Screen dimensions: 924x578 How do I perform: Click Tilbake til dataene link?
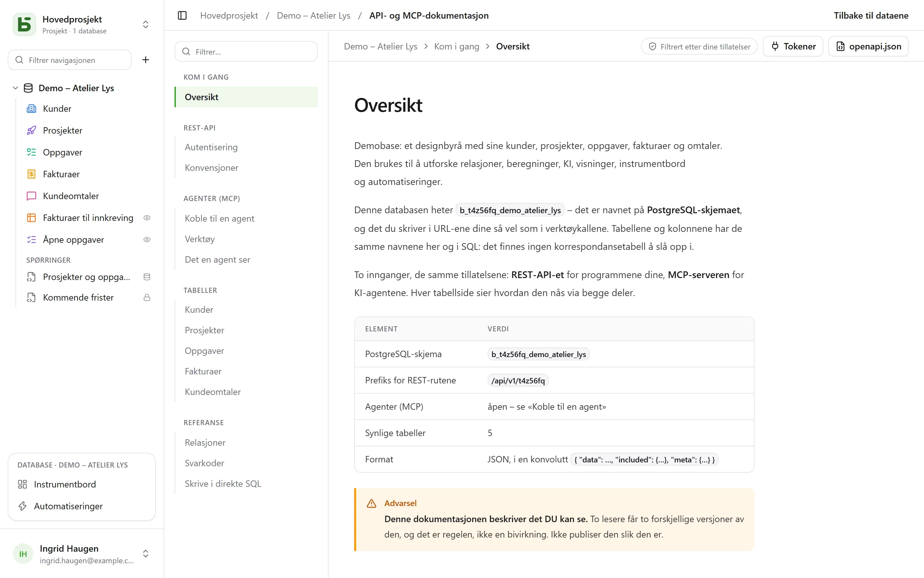[x=871, y=15]
